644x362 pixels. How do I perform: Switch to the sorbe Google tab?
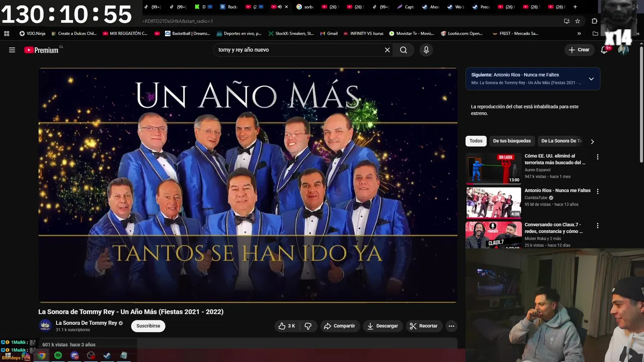305,7
